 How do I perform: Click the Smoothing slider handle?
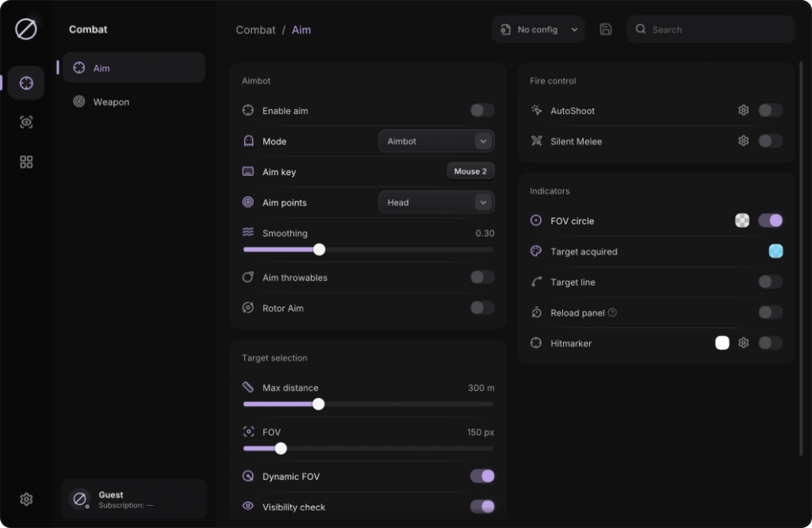(x=320, y=250)
